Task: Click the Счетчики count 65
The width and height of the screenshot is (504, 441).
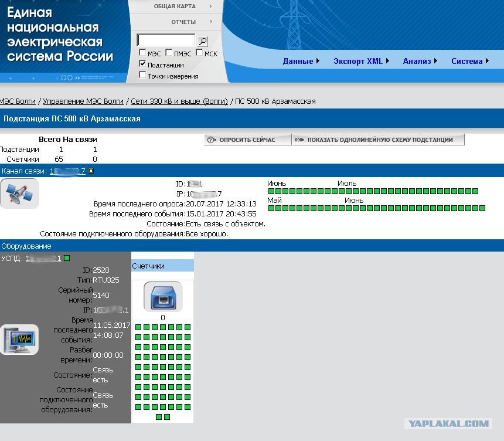Action: [59, 160]
